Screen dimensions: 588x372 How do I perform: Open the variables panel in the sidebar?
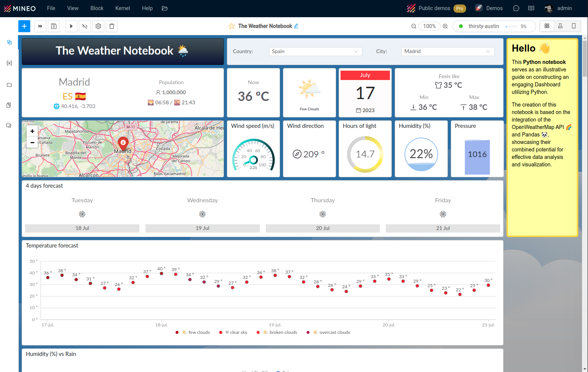point(9,63)
